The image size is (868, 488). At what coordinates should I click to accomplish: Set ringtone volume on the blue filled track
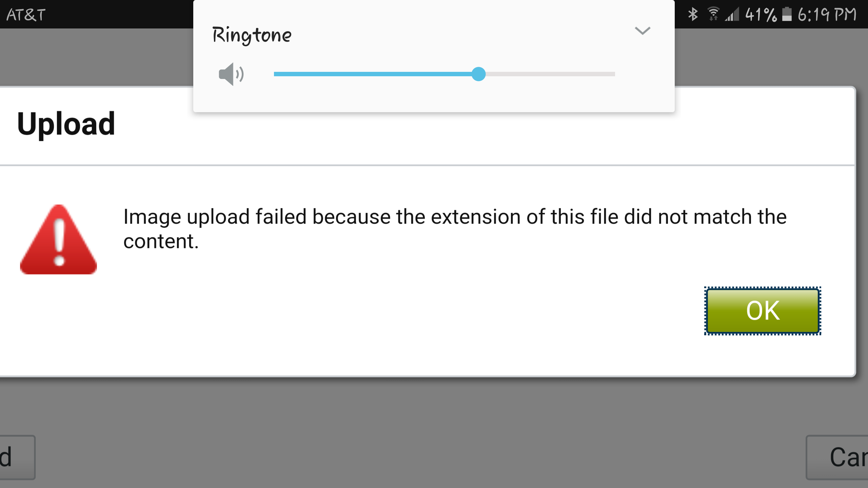point(373,74)
